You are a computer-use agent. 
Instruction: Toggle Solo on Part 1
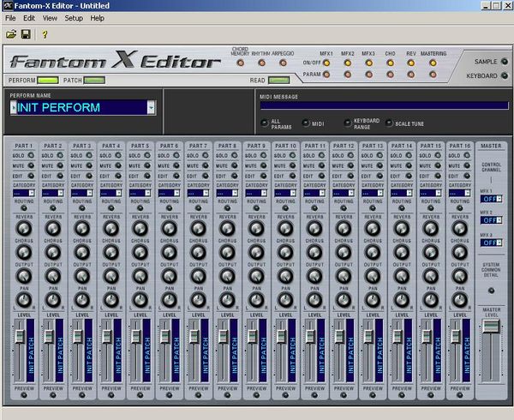[31, 155]
